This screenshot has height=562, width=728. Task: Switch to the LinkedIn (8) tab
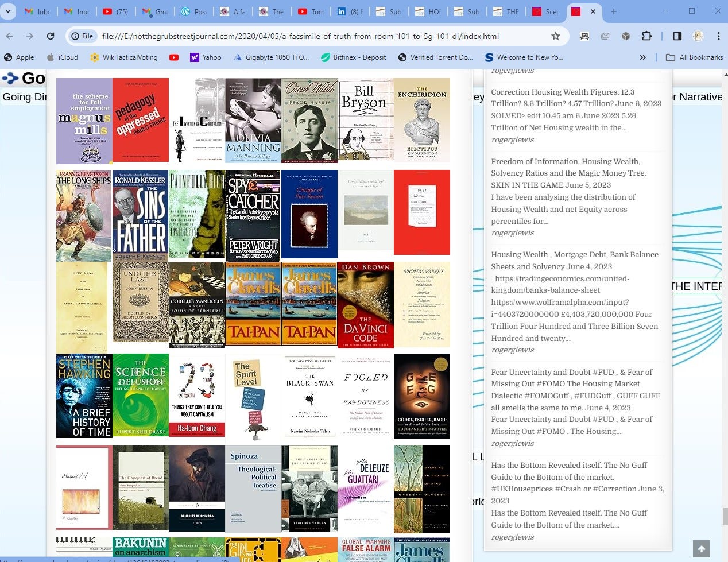(x=350, y=11)
